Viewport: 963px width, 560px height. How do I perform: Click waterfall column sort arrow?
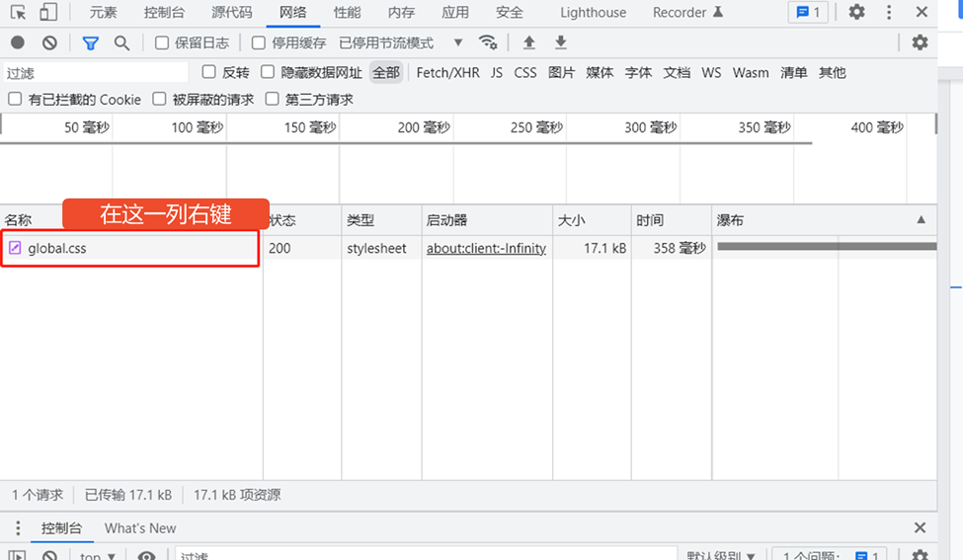point(921,220)
